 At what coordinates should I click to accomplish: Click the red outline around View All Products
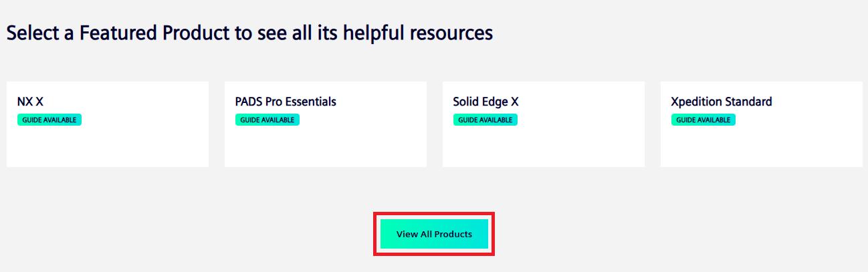pos(434,215)
